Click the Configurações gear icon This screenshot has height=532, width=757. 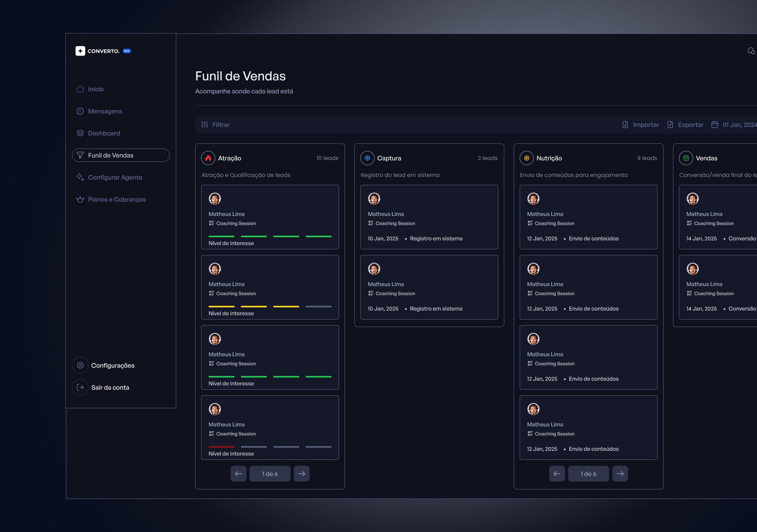tap(80, 365)
